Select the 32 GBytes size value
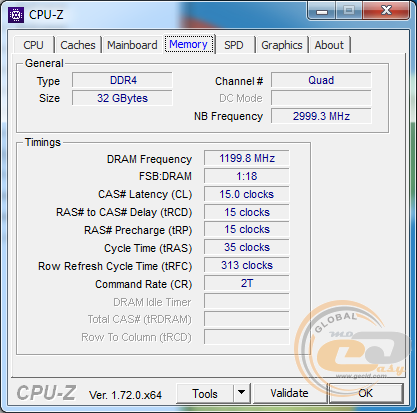 (x=122, y=98)
